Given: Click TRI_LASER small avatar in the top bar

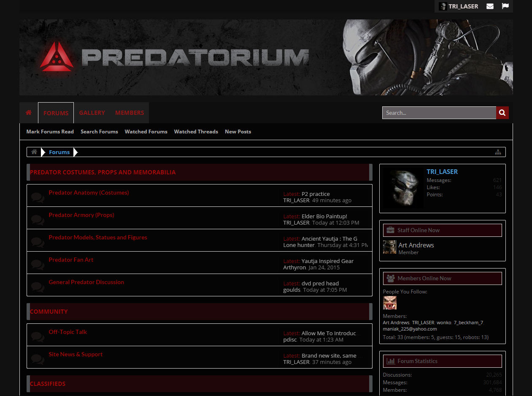Looking at the screenshot, I should tap(443, 6).
